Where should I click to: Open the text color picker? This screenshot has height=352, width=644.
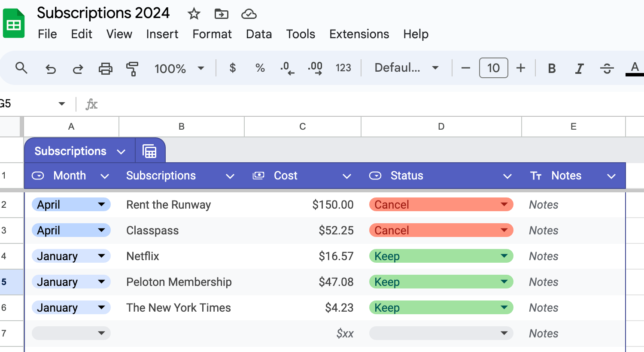tap(635, 68)
